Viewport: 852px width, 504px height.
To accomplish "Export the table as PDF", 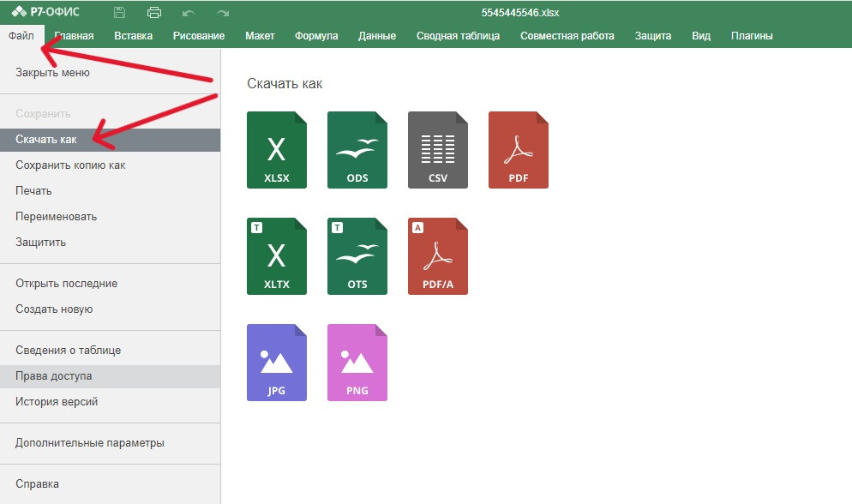I will pyautogui.click(x=518, y=150).
